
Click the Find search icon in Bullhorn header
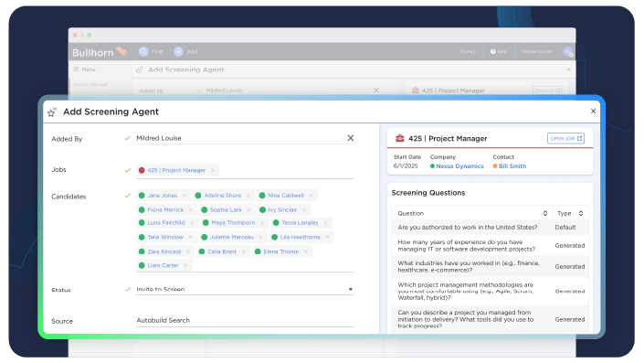[x=143, y=51]
